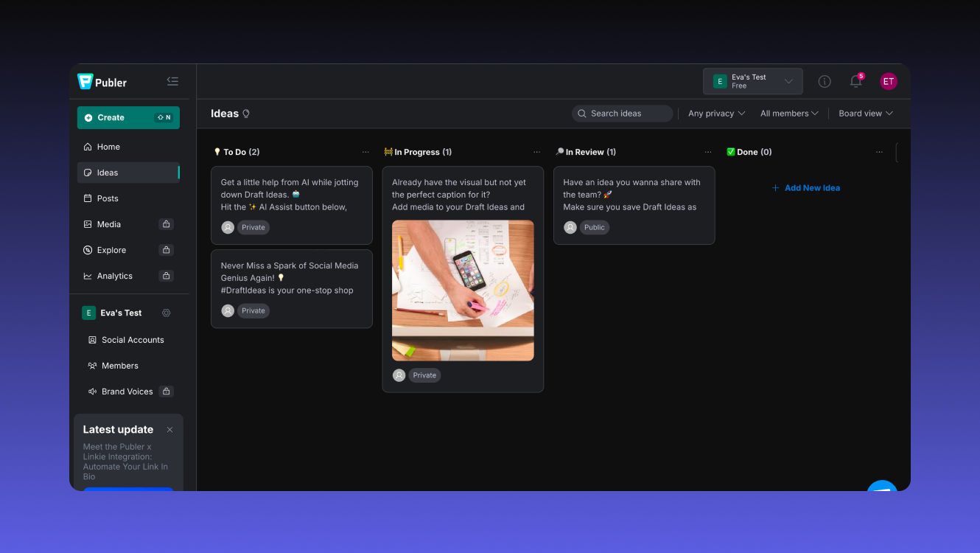Image resolution: width=980 pixels, height=553 pixels.
Task: Click the Publer logo
Action: tap(102, 82)
